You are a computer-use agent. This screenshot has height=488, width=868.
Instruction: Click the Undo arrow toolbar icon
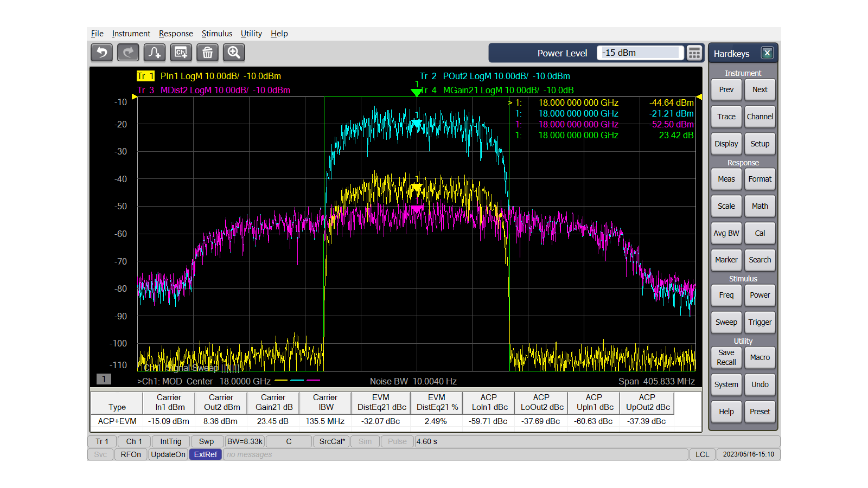(102, 53)
